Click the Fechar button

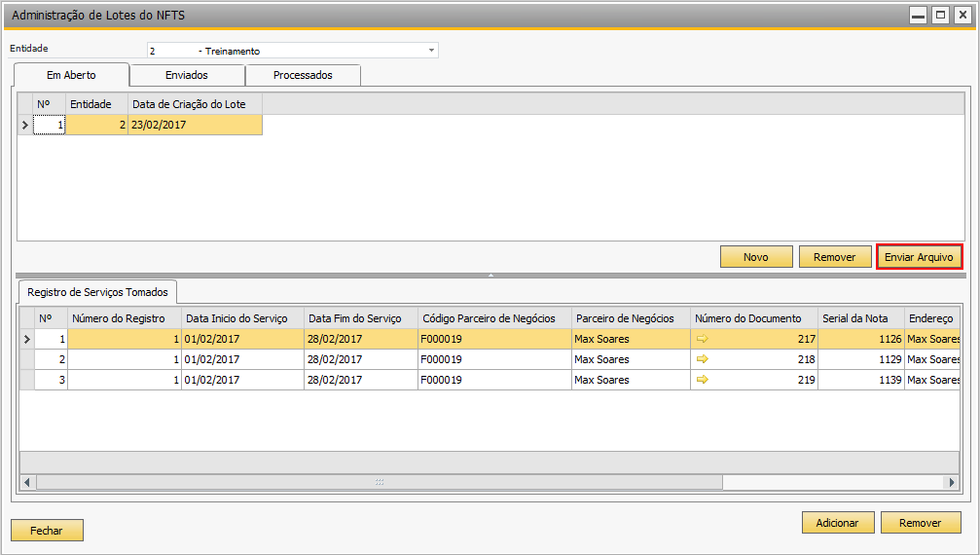pos(47,531)
